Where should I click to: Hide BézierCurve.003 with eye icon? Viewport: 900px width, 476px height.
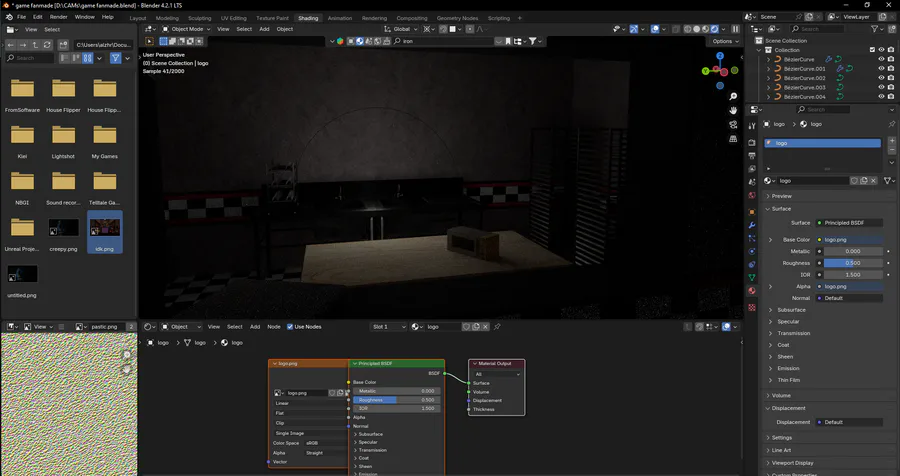881,87
